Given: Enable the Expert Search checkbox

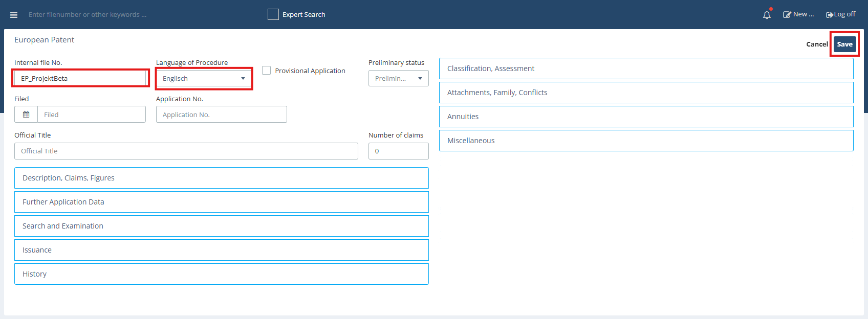Looking at the screenshot, I should pyautogui.click(x=273, y=14).
